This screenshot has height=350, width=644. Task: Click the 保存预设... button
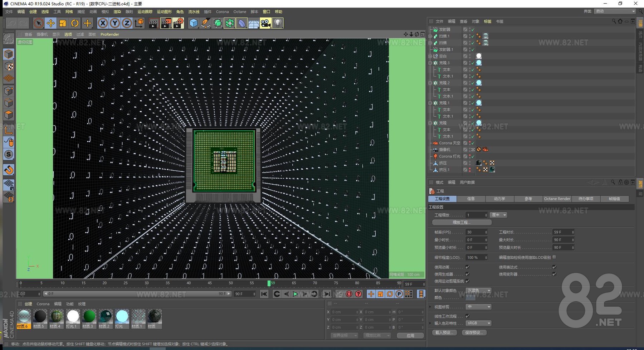point(474,333)
